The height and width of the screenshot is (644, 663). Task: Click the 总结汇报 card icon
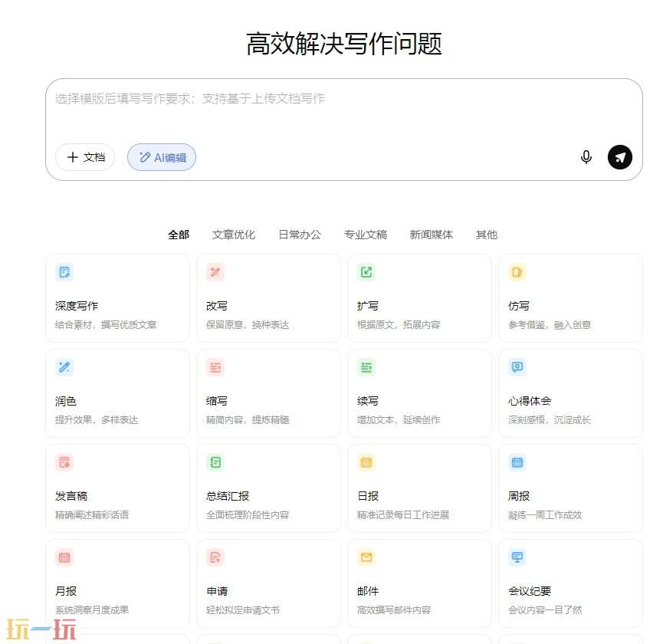pyautogui.click(x=215, y=462)
